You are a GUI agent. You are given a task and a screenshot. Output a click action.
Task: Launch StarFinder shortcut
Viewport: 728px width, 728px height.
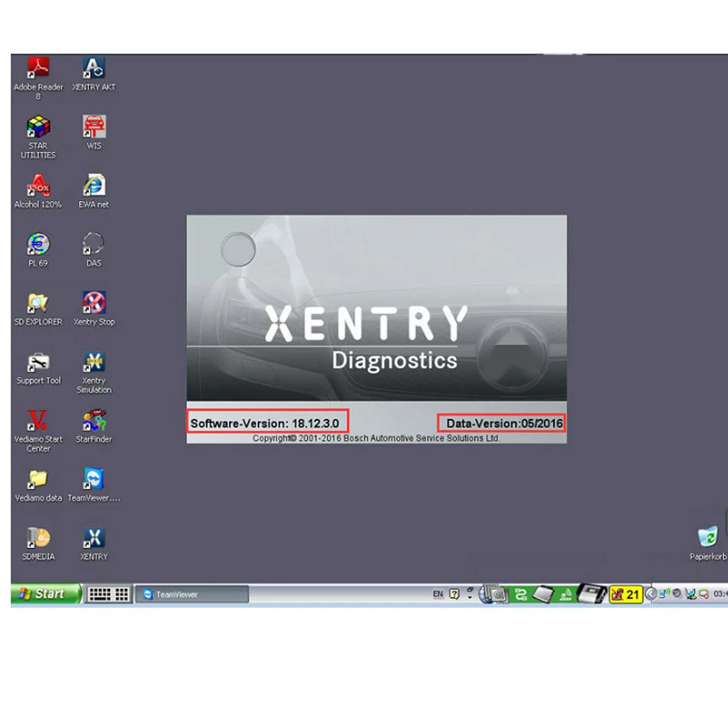(x=93, y=426)
